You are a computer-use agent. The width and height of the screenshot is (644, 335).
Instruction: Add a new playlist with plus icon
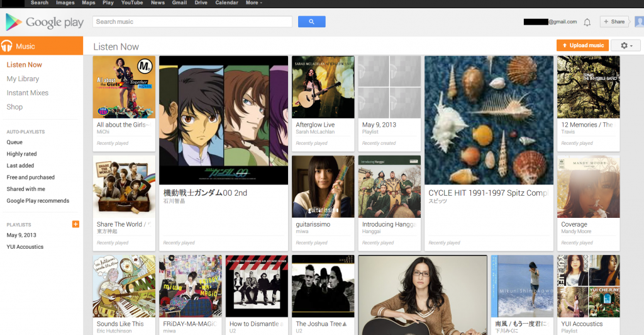click(76, 224)
